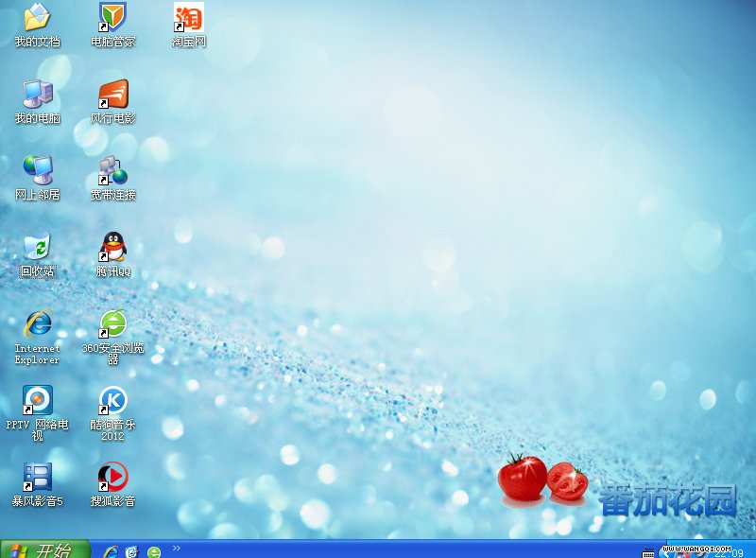756x558 pixels.
Task: Click the 风行电影 desktop icon
Action: pyautogui.click(x=112, y=94)
